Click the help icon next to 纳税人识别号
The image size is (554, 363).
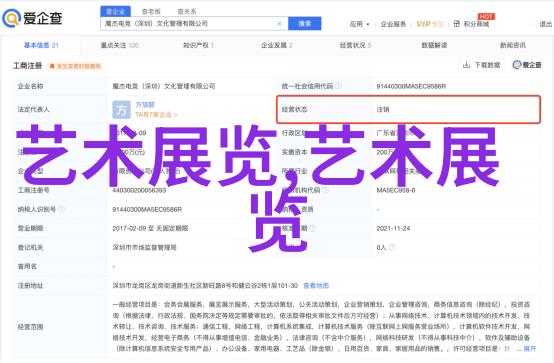61,209
